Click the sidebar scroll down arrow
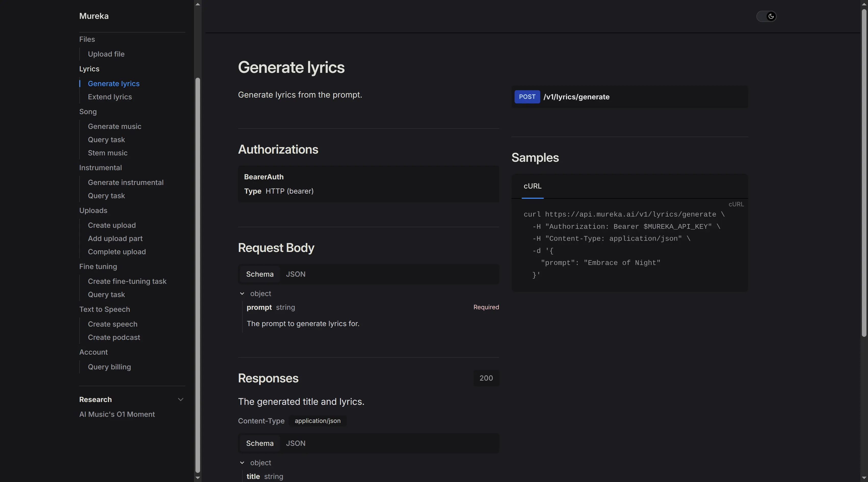 click(x=198, y=478)
